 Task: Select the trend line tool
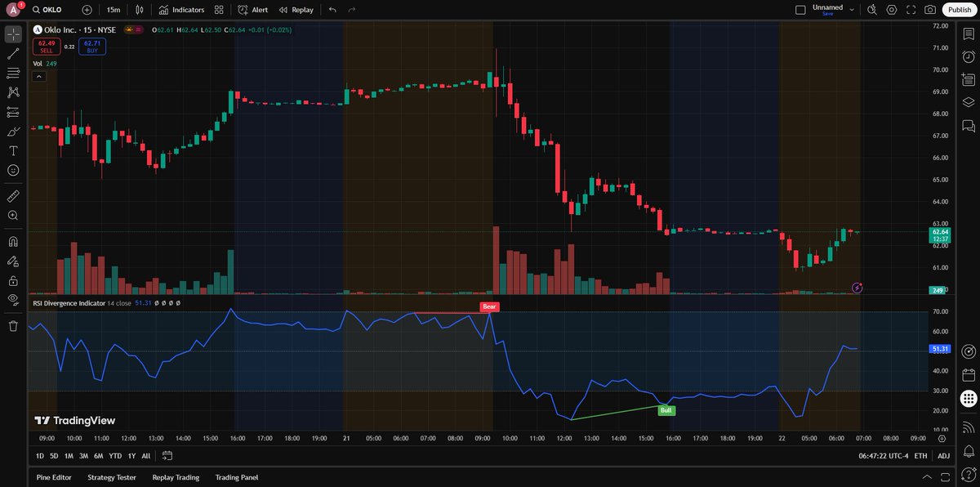[13, 54]
